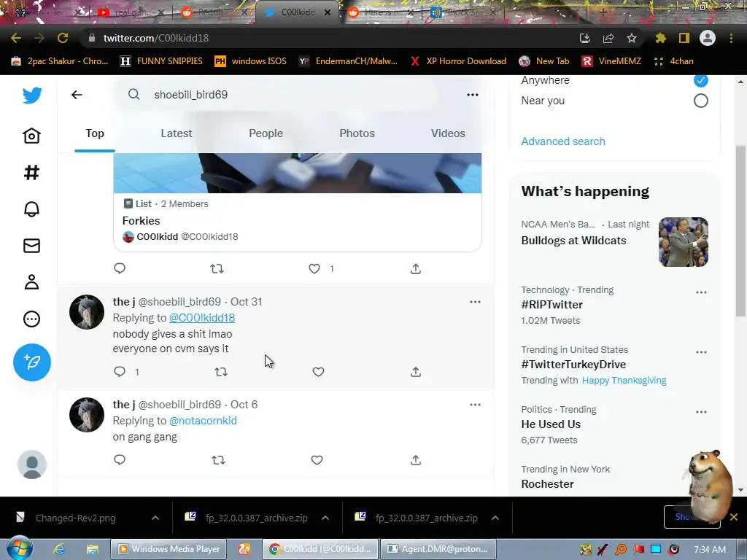Select the Near you location option
Screen dimensions: 747x560
click(x=701, y=101)
